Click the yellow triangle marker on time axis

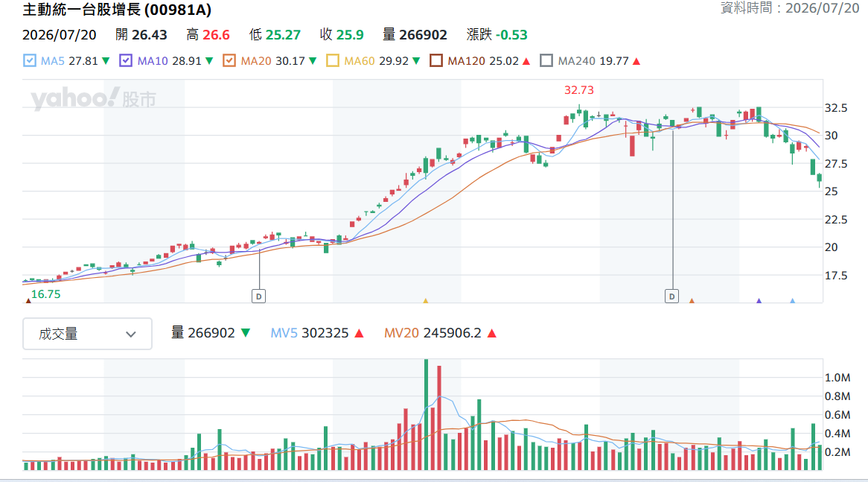(x=426, y=301)
